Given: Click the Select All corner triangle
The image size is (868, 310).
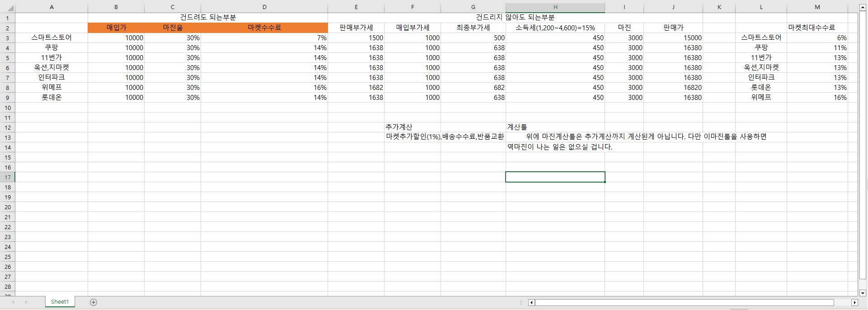Looking at the screenshot, I should pos(10,8).
